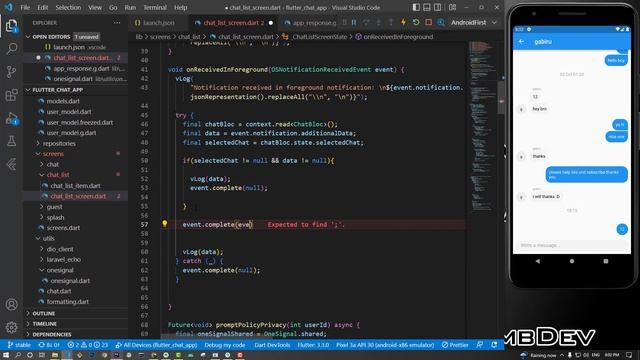Screen dimensions: 640x360
Task: Open the Search view in activity bar
Action: coord(11,49)
